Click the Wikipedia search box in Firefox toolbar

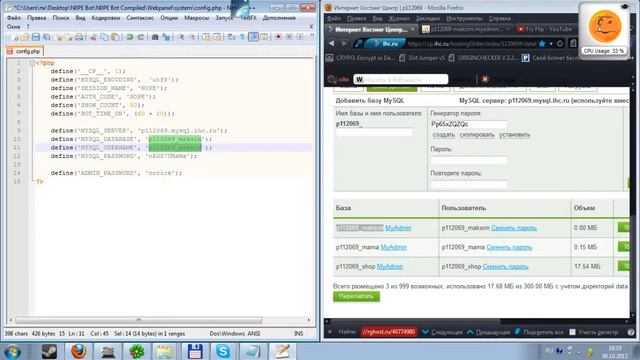pos(401,79)
